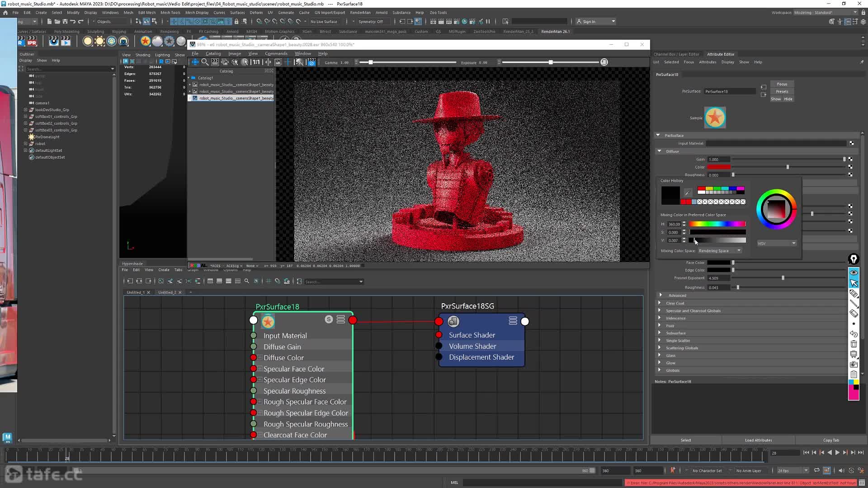Toggle loop playback icon in range bar
868x488 pixels.
(x=816, y=470)
